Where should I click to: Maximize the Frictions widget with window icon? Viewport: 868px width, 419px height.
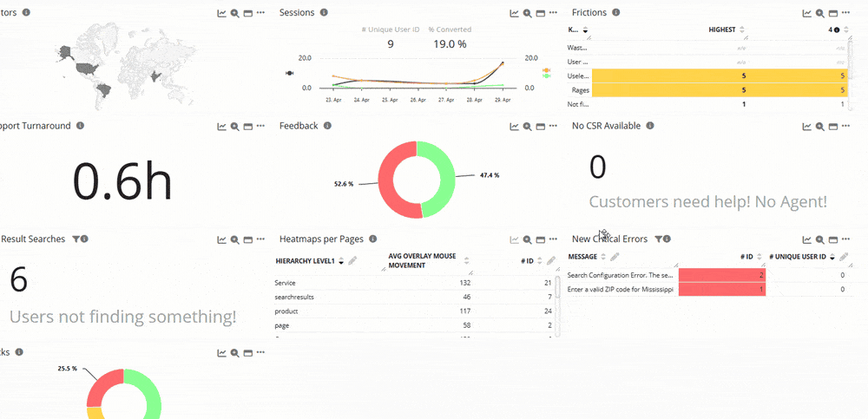coord(833,13)
